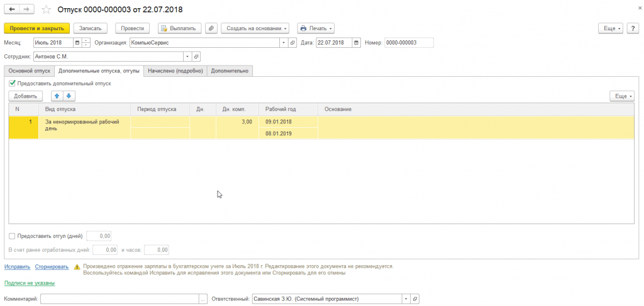Click the forward navigation arrow
Viewport: 644px width, 306px height.
click(26, 9)
